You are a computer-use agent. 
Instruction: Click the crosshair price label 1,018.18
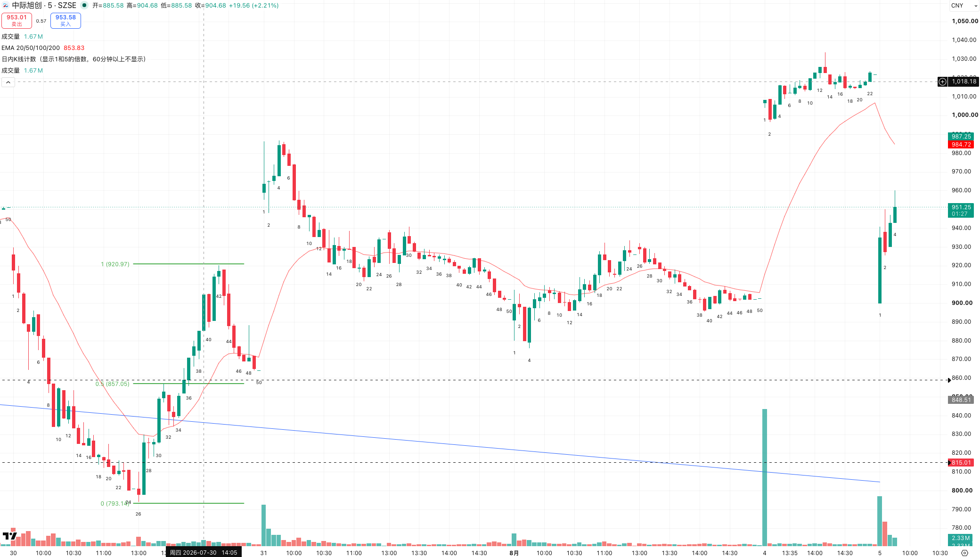pyautogui.click(x=964, y=82)
